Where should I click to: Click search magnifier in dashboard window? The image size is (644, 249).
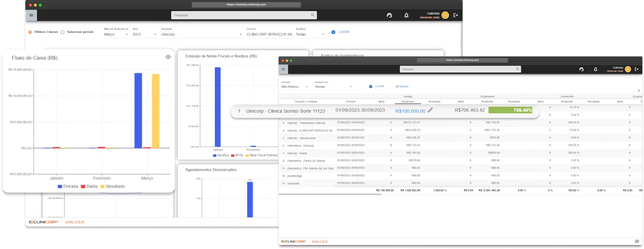[x=313, y=15]
